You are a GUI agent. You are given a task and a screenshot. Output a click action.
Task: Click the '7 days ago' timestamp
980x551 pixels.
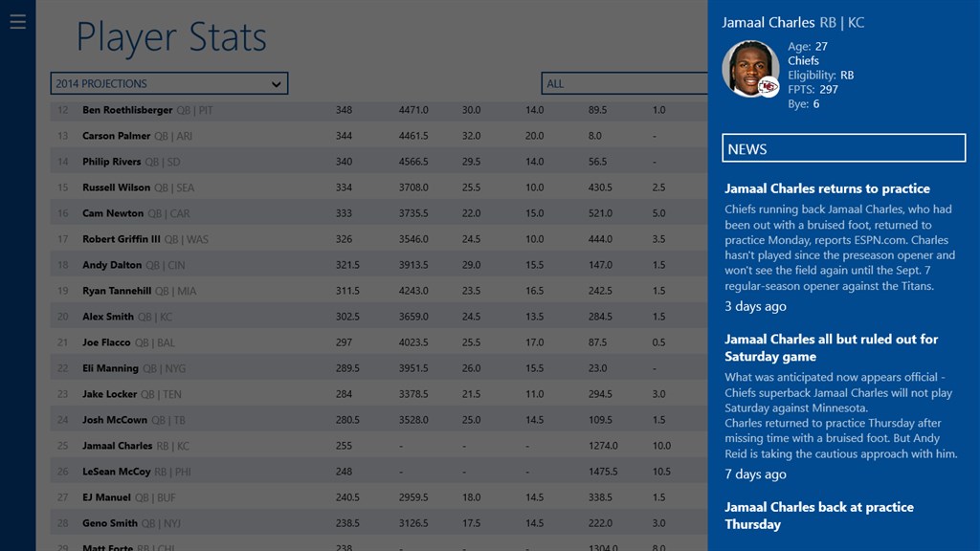click(755, 474)
